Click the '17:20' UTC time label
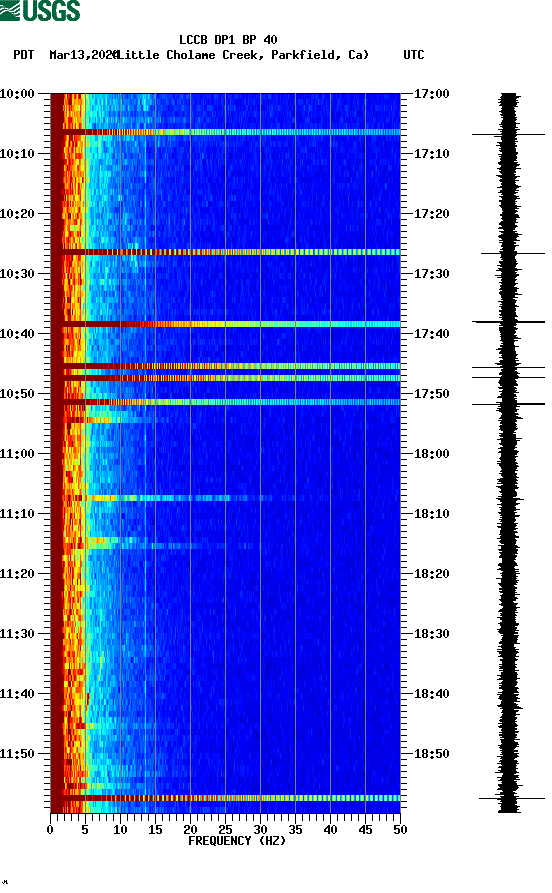The width and height of the screenshot is (552, 893). (431, 214)
